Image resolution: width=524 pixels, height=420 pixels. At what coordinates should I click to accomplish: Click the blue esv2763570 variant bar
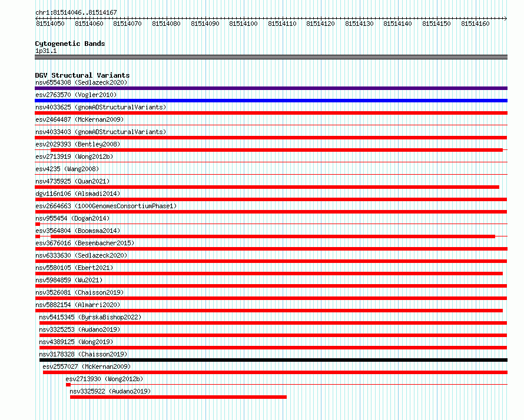click(271, 101)
